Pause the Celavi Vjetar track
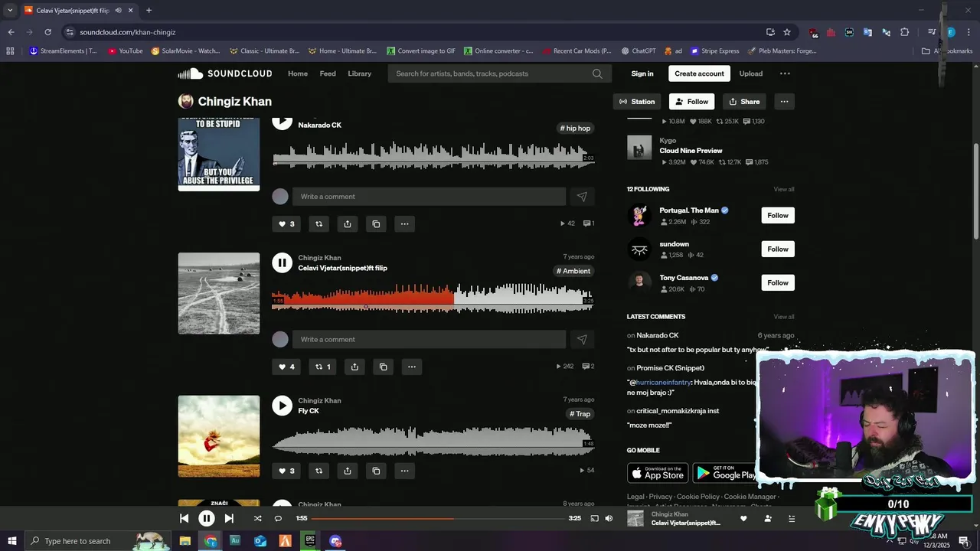The image size is (980, 551). coord(283,262)
